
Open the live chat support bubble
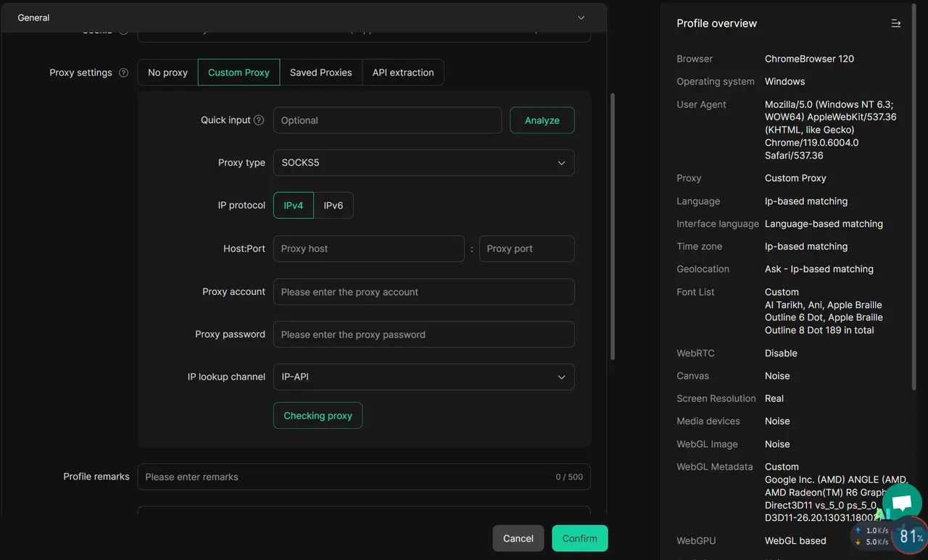(x=902, y=503)
